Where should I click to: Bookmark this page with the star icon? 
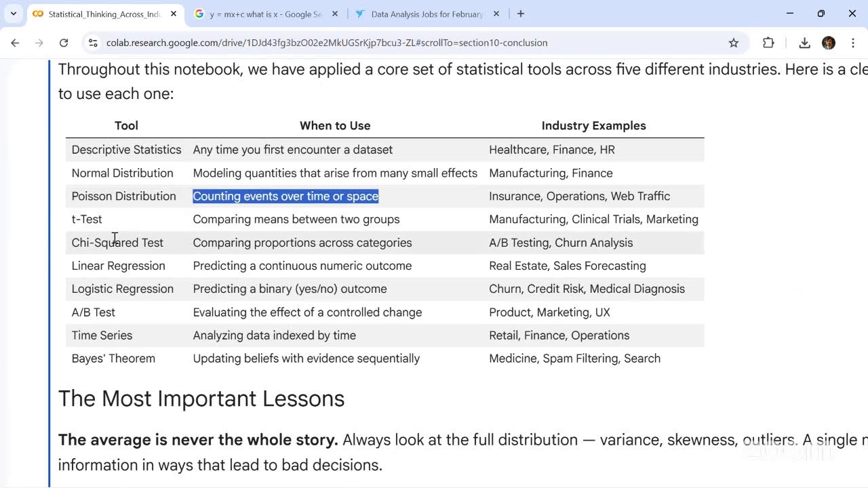(734, 43)
